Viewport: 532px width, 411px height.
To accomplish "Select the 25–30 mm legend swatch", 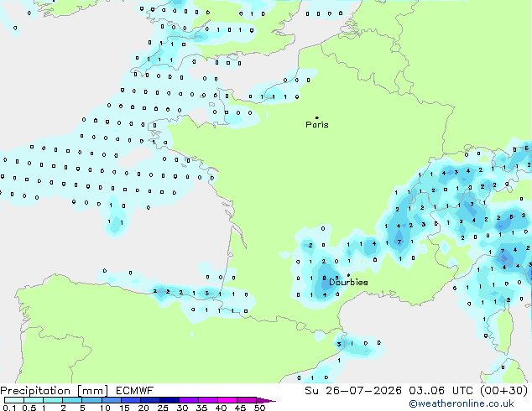I will [x=170, y=400].
